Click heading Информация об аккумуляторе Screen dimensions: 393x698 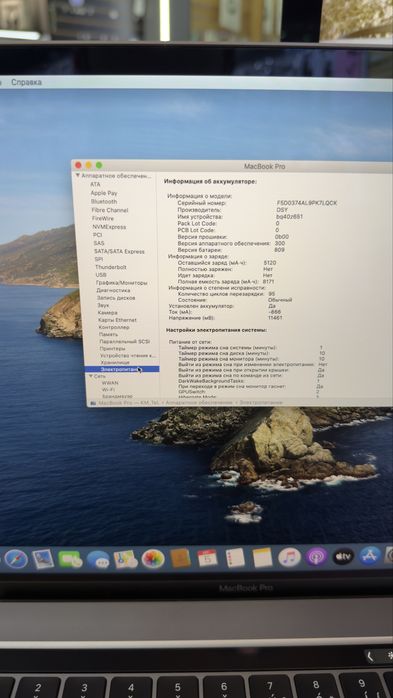click(210, 182)
